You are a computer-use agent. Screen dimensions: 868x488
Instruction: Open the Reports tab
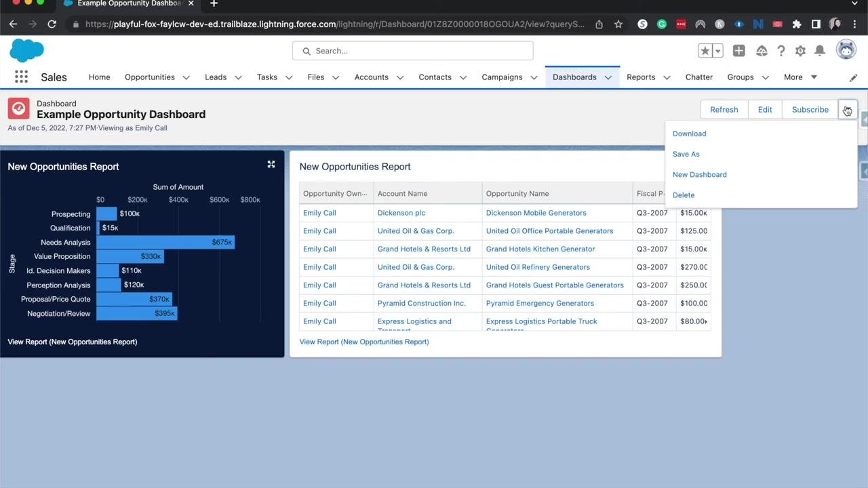pos(641,77)
